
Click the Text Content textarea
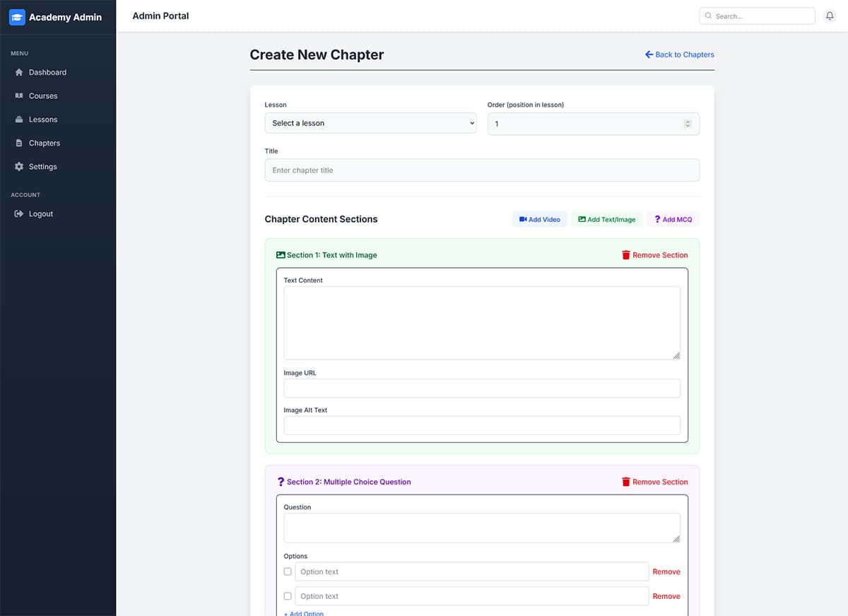click(482, 323)
